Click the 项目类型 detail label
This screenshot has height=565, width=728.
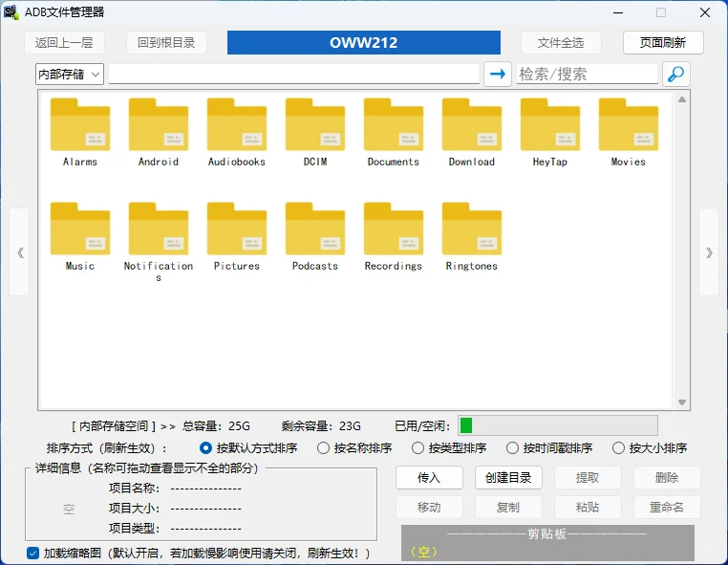134,529
